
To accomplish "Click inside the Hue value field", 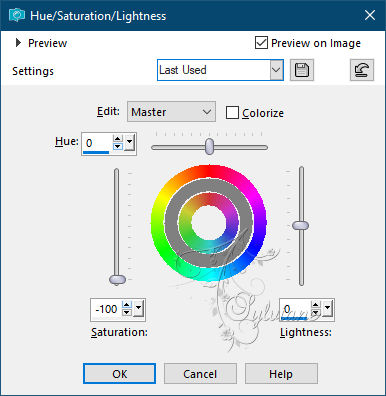I will click(97, 143).
